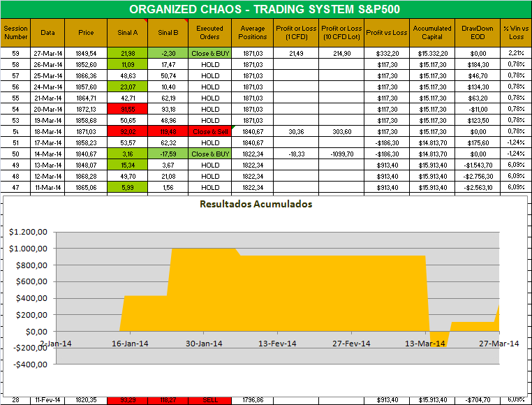532x405 pixels.
Task: Select profit cell 214,90
Action: [x=341, y=53]
